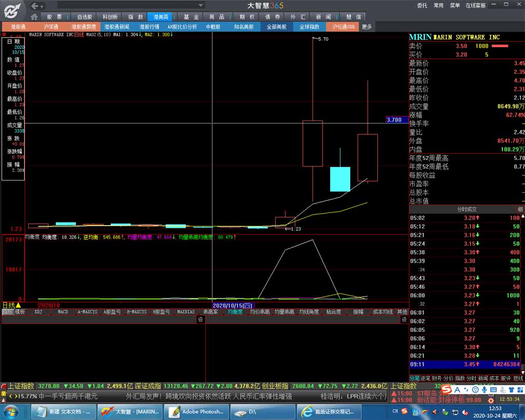Select the 均线角度 indicator
Image resolution: width=525 pixels, height=420 pixels.
pyautogui.click(x=309, y=312)
